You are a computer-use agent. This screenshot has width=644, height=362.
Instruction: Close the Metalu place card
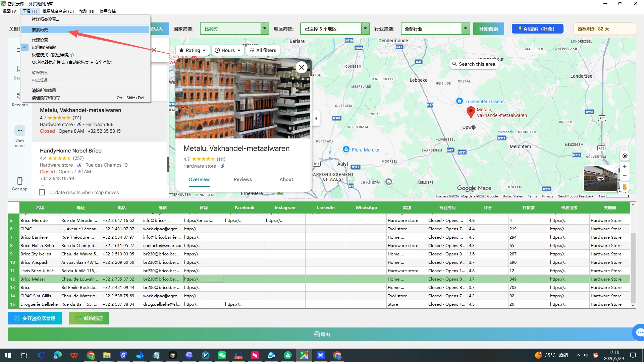(x=301, y=67)
